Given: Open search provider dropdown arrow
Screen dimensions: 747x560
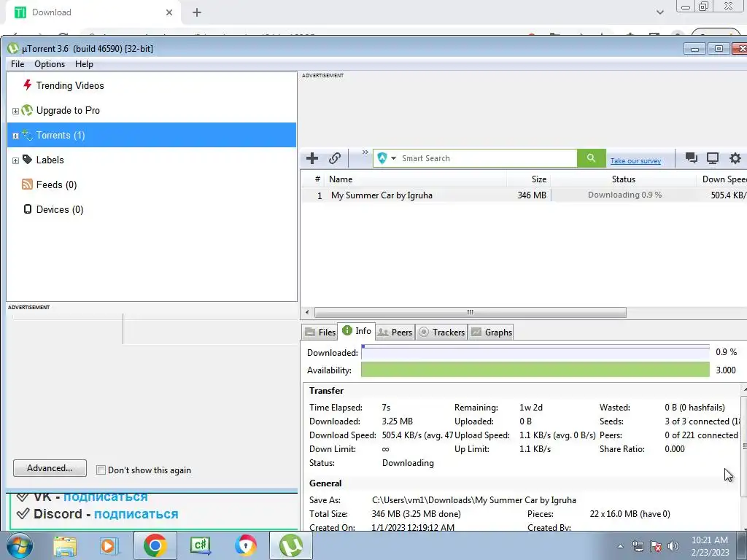Looking at the screenshot, I should 393,158.
